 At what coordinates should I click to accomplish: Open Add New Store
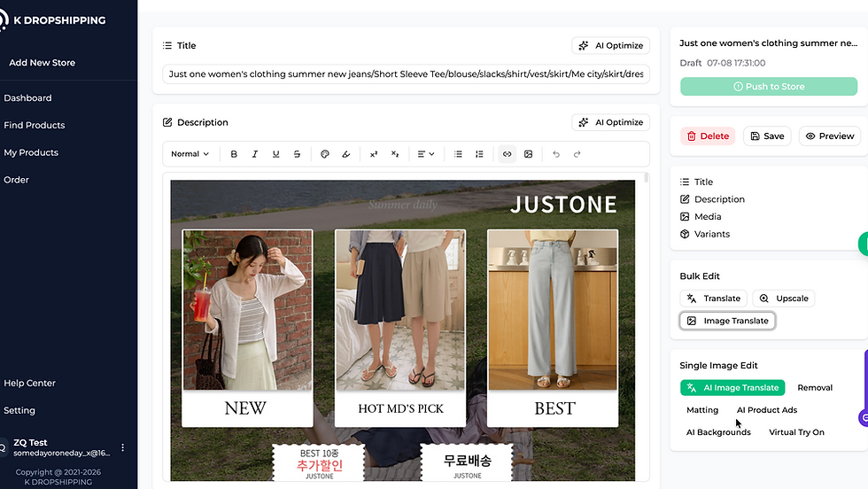(x=43, y=63)
